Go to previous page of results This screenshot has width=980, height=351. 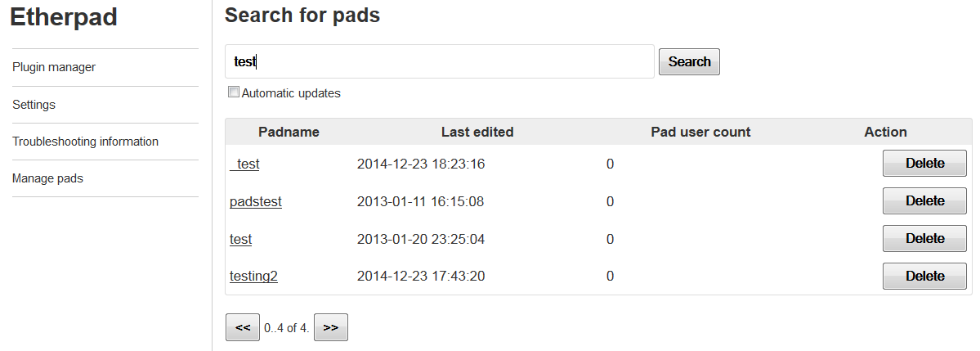pos(243,327)
